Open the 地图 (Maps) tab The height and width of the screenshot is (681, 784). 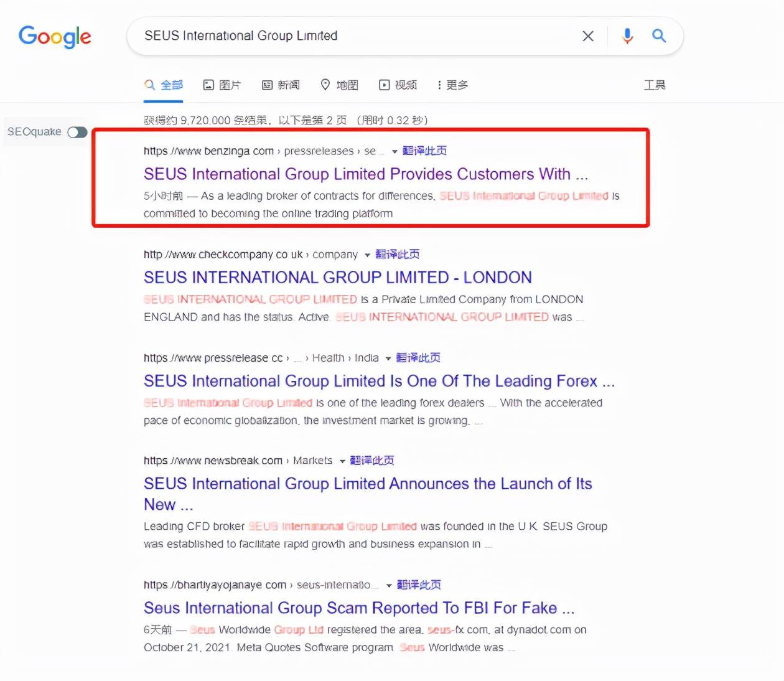(339, 85)
